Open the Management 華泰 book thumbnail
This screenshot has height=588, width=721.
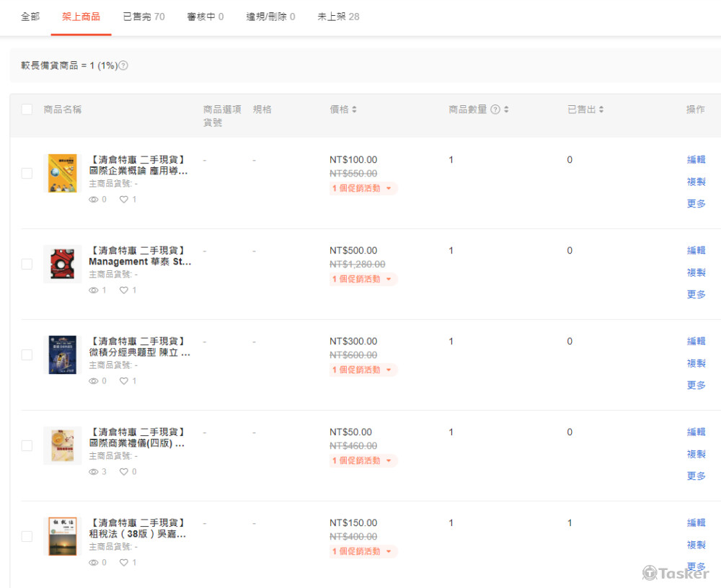point(63,264)
